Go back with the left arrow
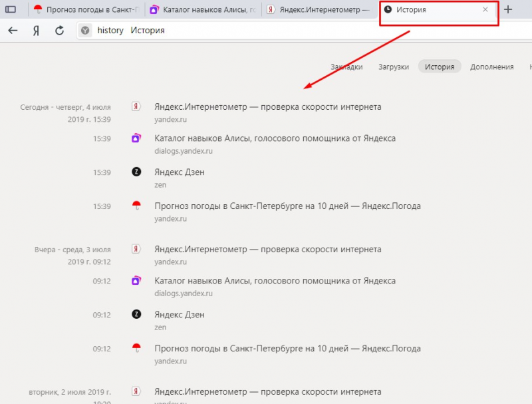 click(x=13, y=31)
